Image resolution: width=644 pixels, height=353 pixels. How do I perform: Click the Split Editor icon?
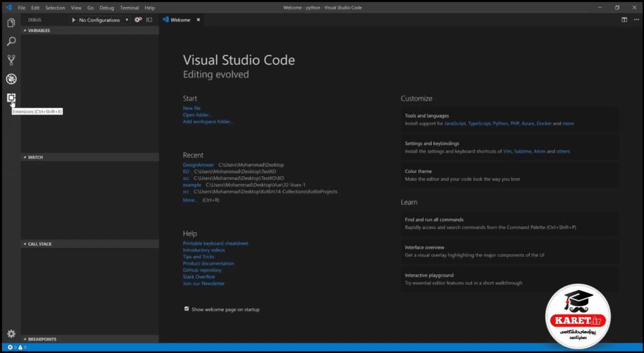click(625, 20)
